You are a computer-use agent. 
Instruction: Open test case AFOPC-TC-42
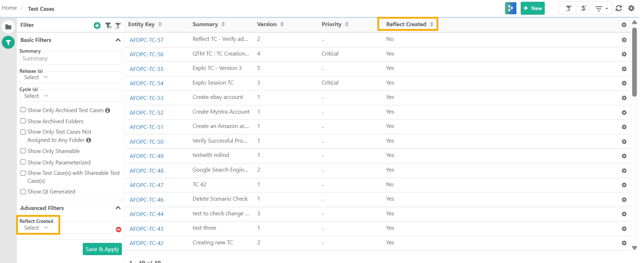tap(147, 243)
